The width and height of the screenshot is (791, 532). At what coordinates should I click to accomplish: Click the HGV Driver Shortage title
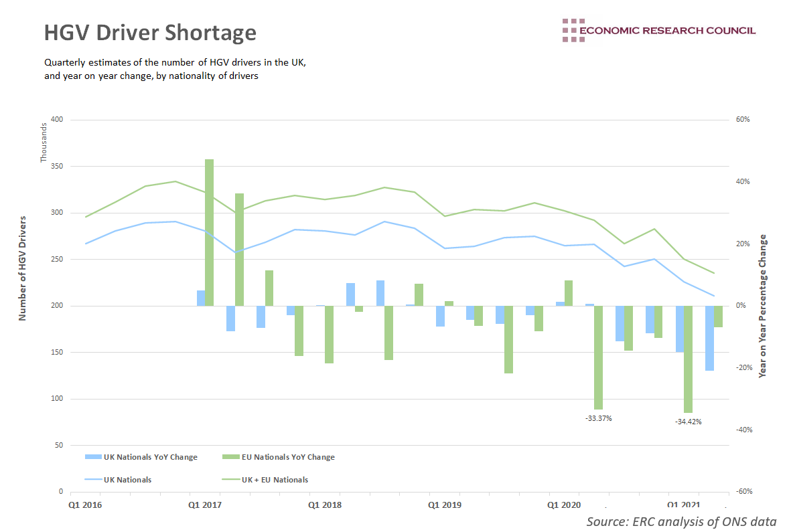tap(150, 33)
